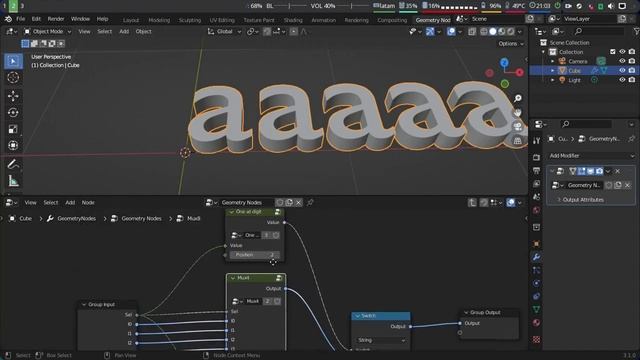Expand the Camera item in outliner
The width and height of the screenshot is (640, 360).
pos(553,61)
